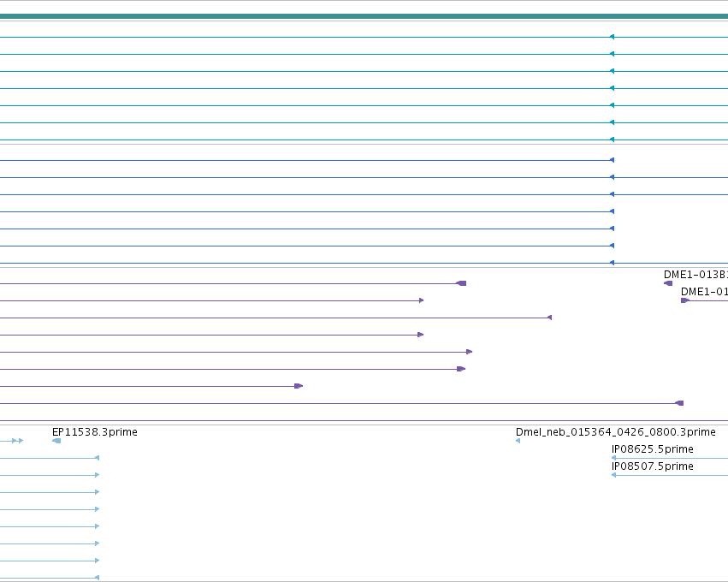Select the IP08507.5prime label
Viewport: 728px width, 582px height.
click(653, 466)
